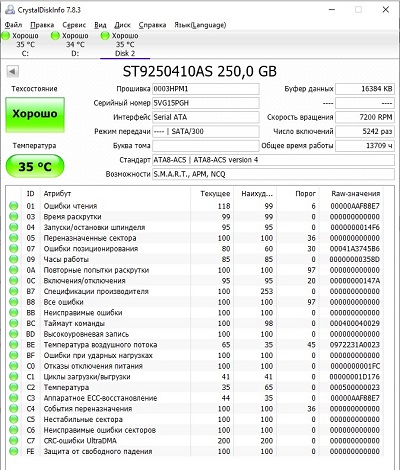This screenshot has width=400, height=470.
Task: Click status dot for Температура row C2
Action: tap(14, 387)
